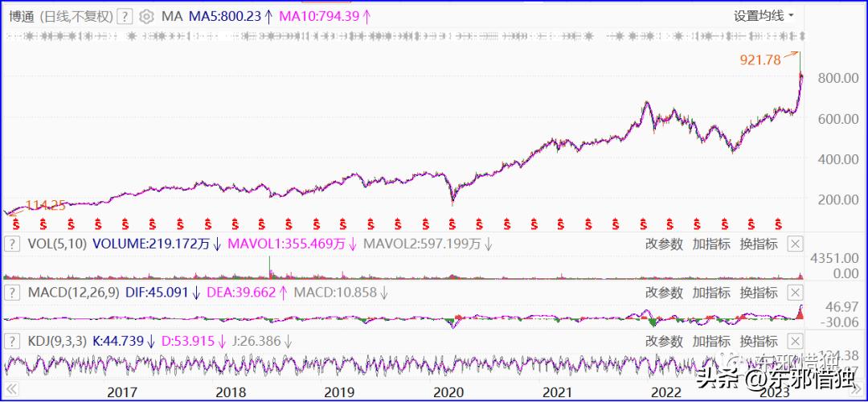Click 改参数 in the MACD panel

coord(665,293)
